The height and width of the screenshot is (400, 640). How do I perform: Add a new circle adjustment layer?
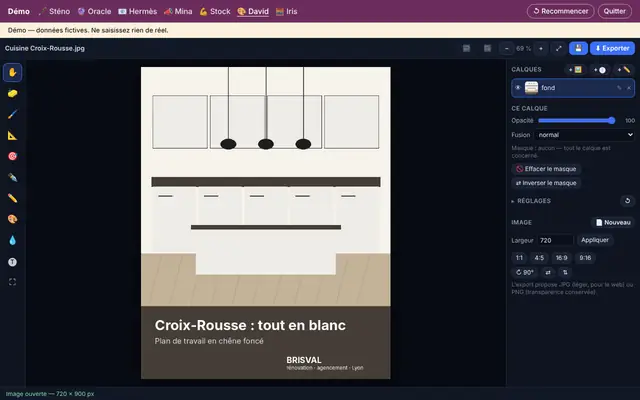tap(600, 70)
